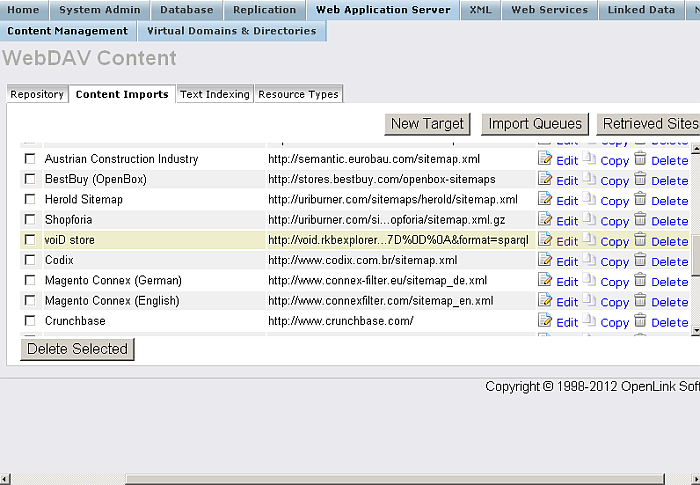Viewport: 700px width, 485px height.
Task: Click the Crunchbase URL text
Action: pos(341,321)
